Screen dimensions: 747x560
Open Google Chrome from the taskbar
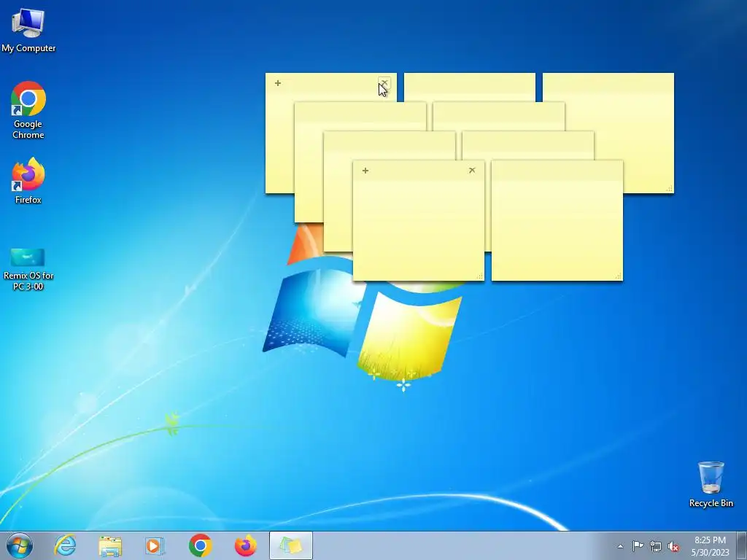[x=200, y=545]
